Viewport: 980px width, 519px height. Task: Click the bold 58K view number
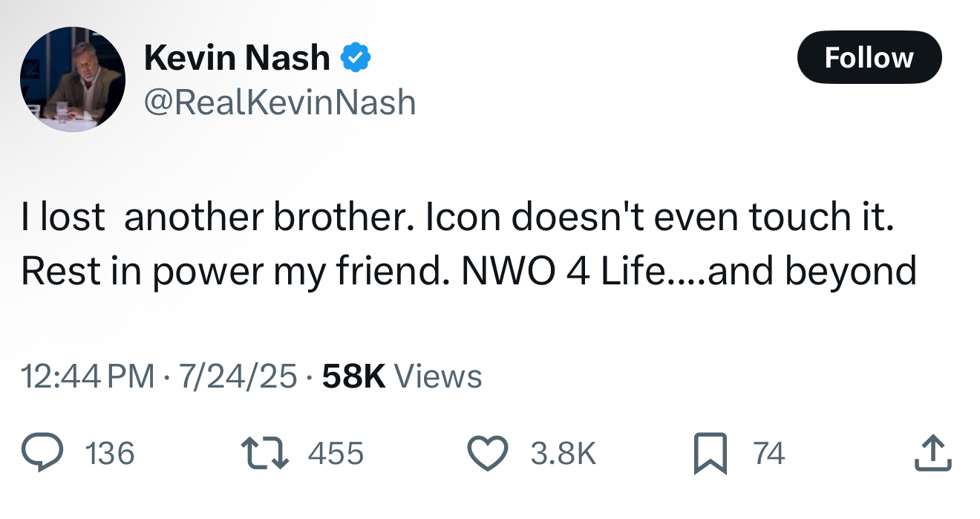point(354,376)
